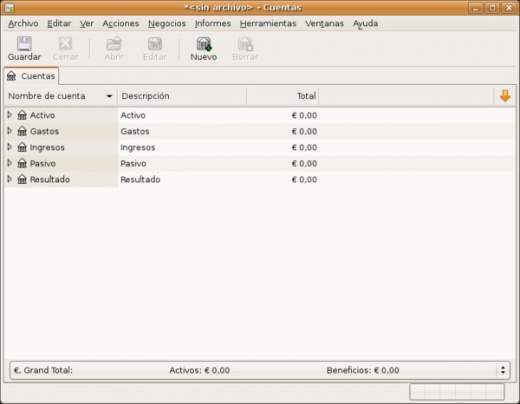Expand the Ingresos account tree
The height and width of the screenshot is (404, 520).
10,147
